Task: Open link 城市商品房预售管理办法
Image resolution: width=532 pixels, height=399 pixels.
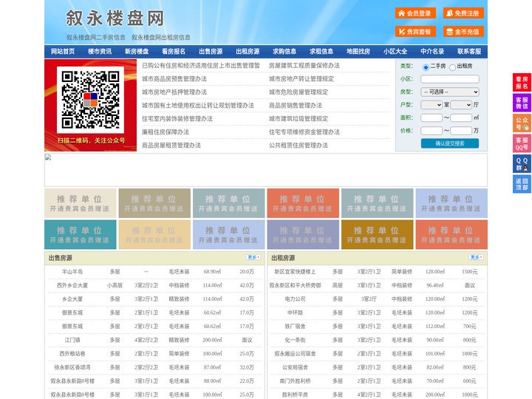Action: (174, 79)
